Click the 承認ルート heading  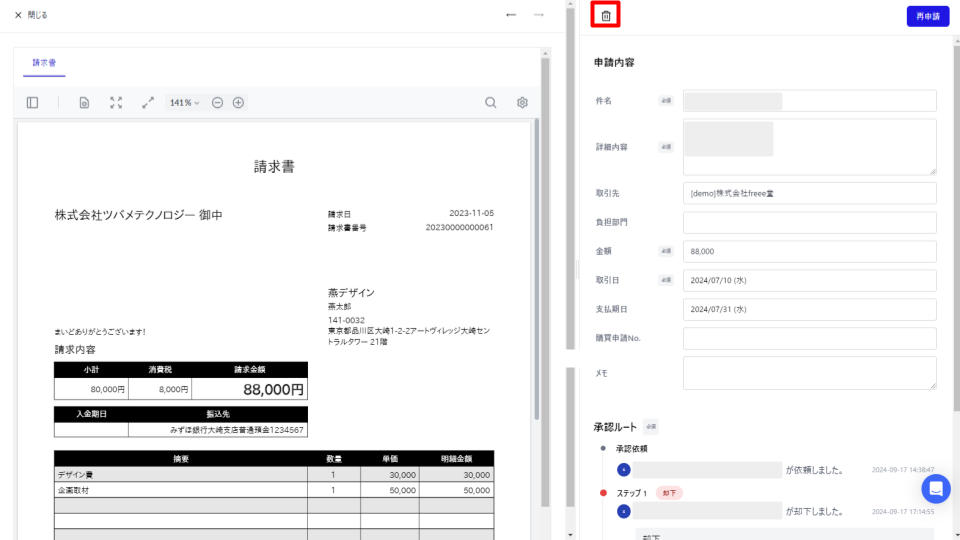click(x=615, y=427)
